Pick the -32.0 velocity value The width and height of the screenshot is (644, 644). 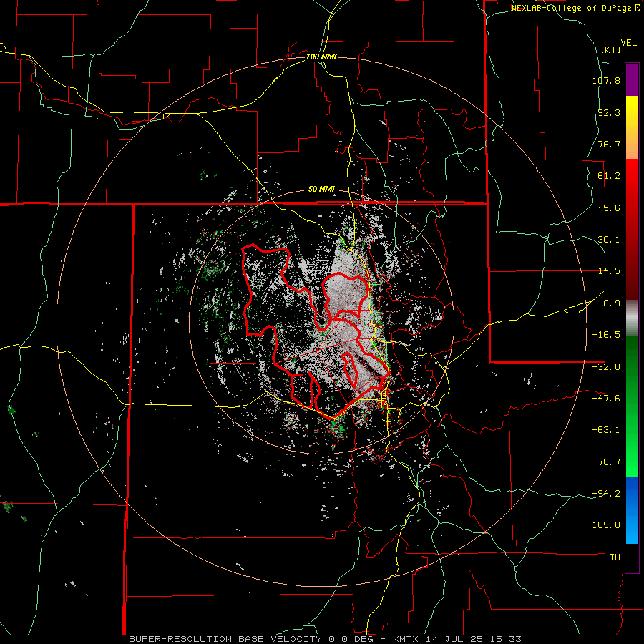pyautogui.click(x=606, y=367)
